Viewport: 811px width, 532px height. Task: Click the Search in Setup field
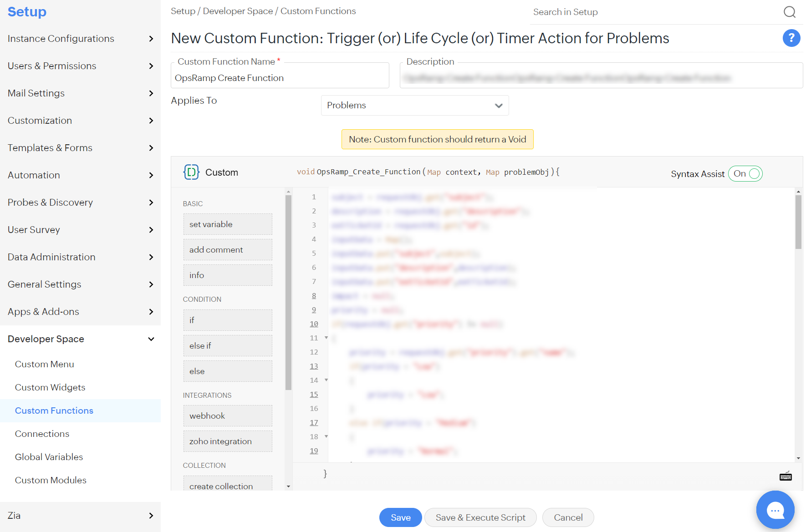point(656,12)
